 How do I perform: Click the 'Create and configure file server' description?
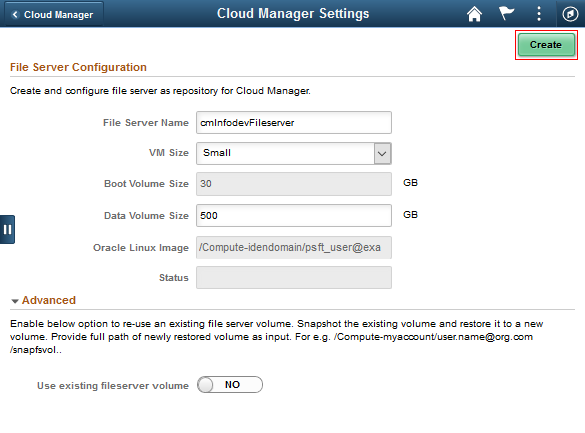[x=160, y=91]
